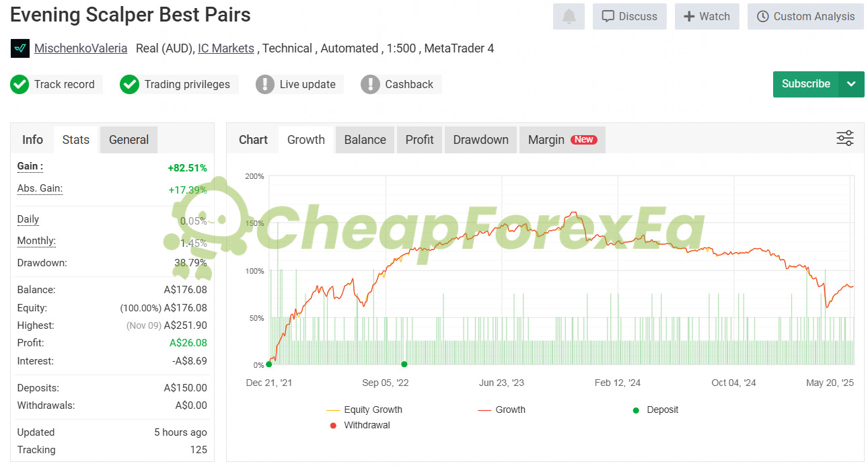Image resolution: width=868 pixels, height=468 pixels.
Task: Click the Subscribe button
Action: click(x=805, y=84)
